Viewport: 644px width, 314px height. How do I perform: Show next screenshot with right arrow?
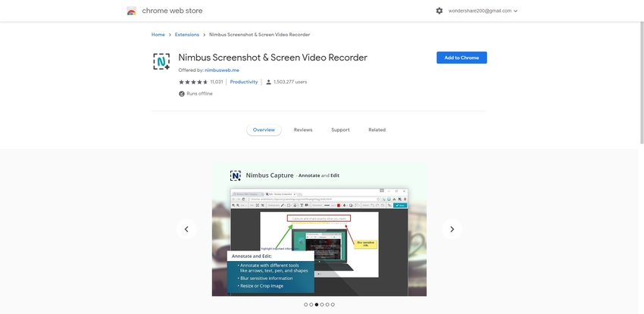(x=452, y=229)
